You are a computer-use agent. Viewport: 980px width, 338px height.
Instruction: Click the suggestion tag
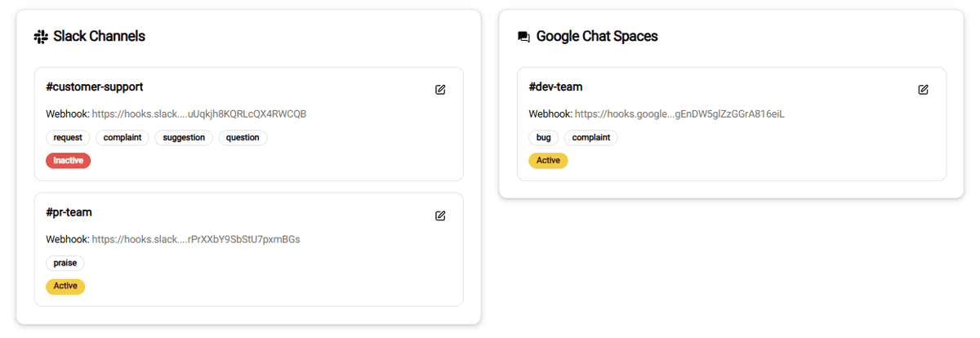(x=184, y=138)
